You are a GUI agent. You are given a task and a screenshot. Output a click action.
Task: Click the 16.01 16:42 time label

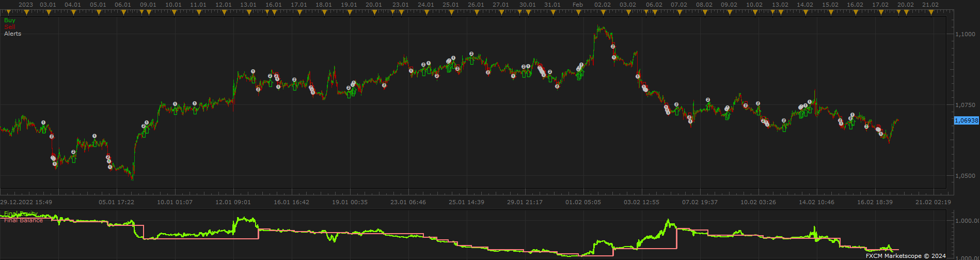tap(292, 202)
